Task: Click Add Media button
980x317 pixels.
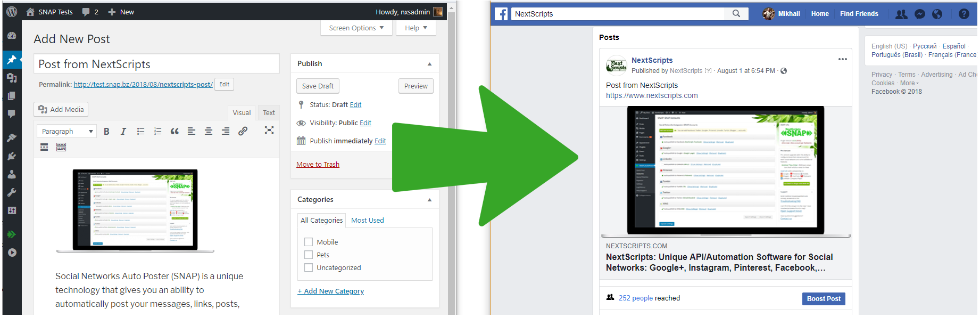Action: (x=61, y=109)
